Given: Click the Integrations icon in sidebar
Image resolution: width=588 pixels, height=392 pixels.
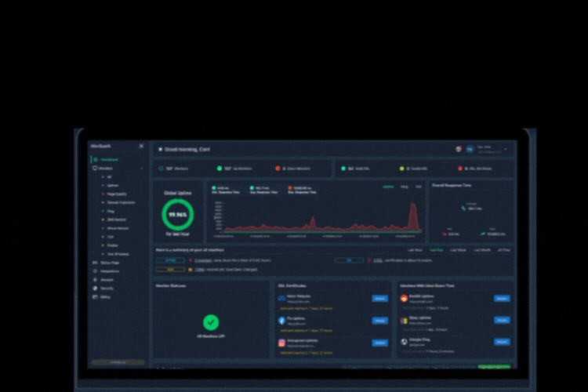Looking at the screenshot, I should click(x=95, y=271).
